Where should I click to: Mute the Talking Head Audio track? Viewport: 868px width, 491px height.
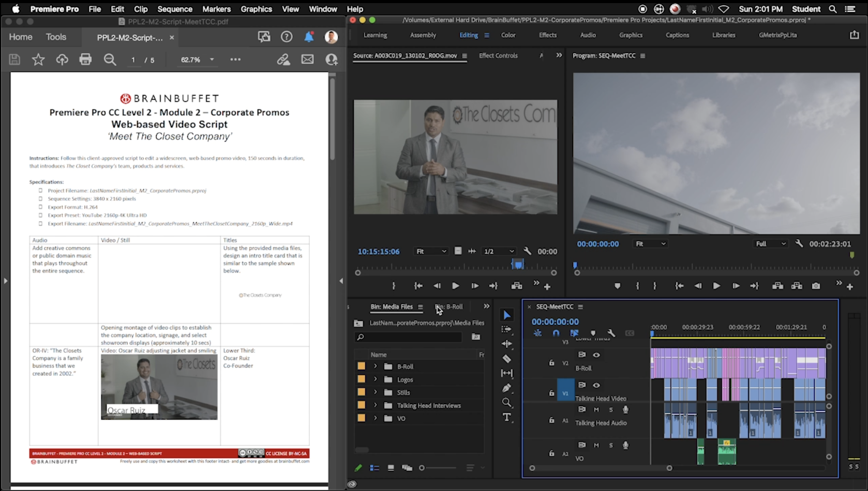596,409
